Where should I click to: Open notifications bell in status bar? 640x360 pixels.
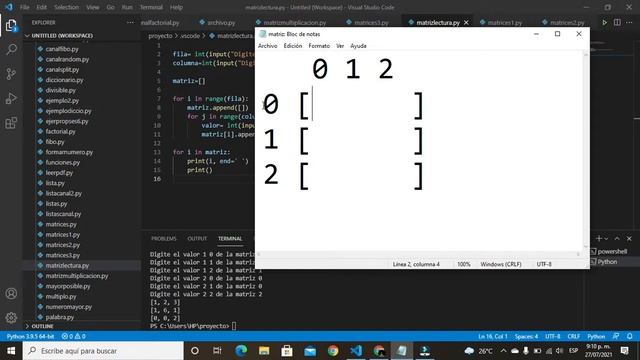630,336
